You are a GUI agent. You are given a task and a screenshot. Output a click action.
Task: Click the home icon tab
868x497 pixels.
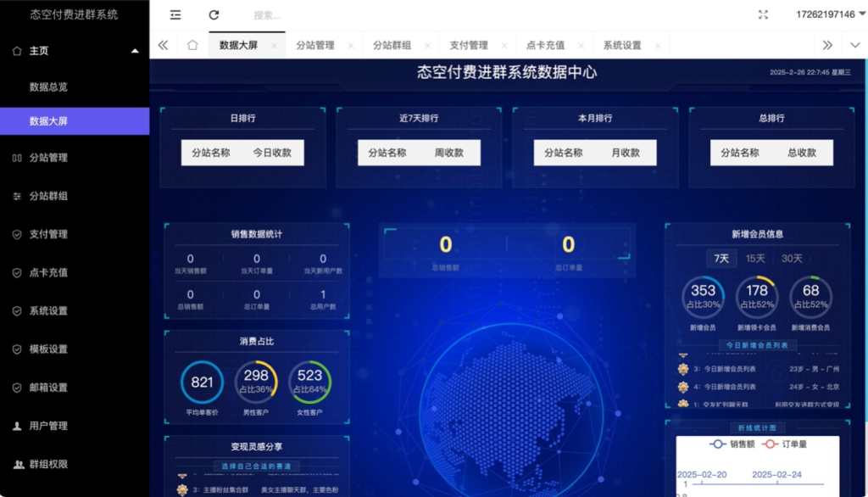pyautogui.click(x=192, y=45)
